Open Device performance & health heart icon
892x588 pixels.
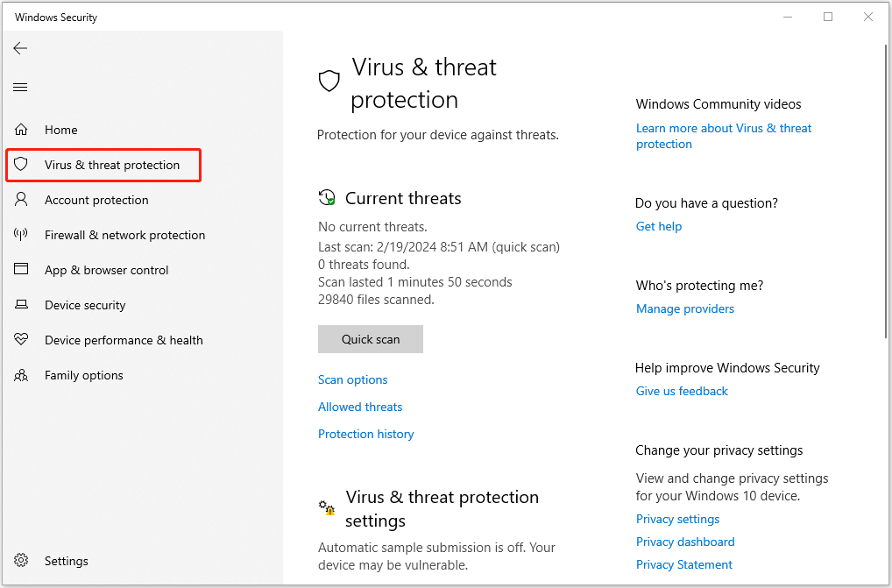[x=21, y=340]
